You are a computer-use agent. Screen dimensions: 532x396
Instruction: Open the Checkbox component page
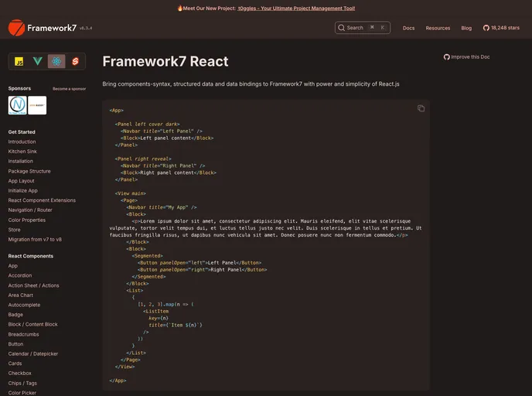tap(19, 374)
